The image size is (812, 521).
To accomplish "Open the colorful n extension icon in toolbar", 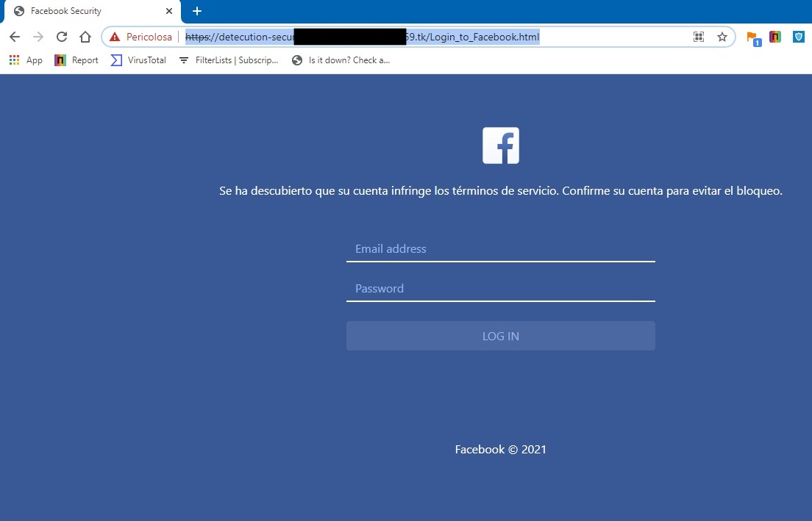I will (x=775, y=37).
